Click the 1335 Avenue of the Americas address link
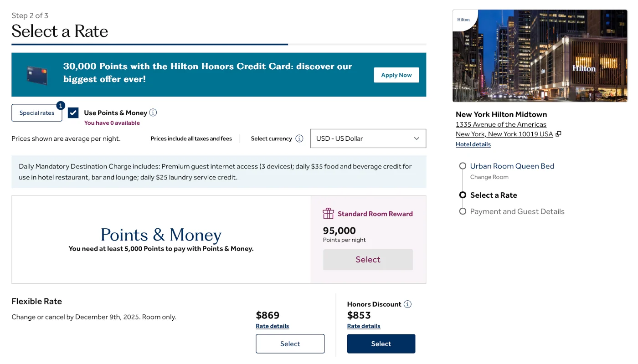 [501, 124]
